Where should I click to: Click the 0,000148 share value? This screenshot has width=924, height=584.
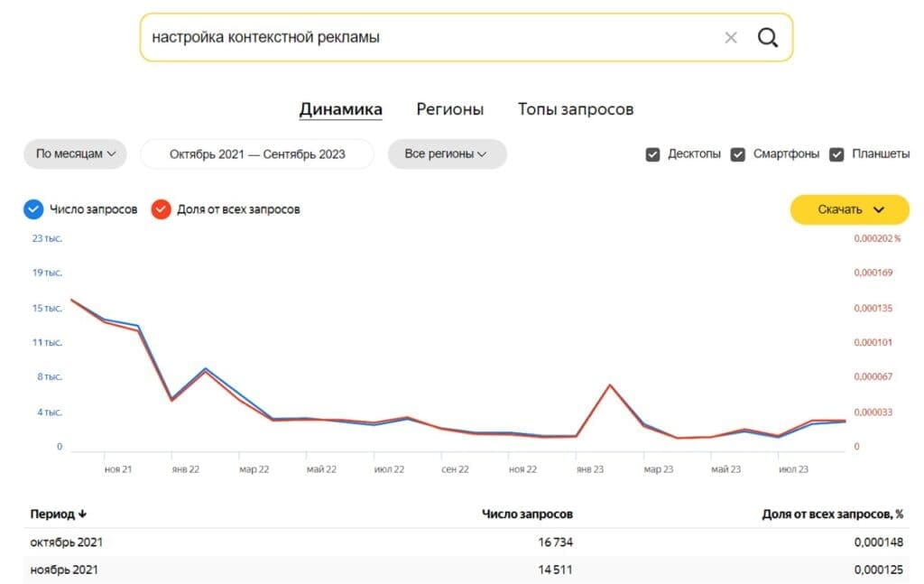click(x=879, y=542)
